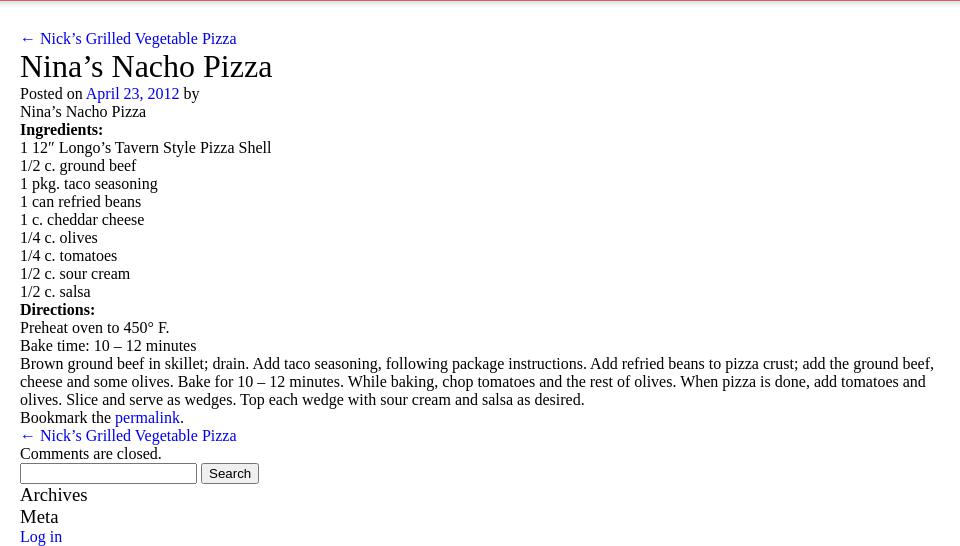The image size is (960, 546).
Task: Click the bold Ingredients label
Action: [x=61, y=130]
